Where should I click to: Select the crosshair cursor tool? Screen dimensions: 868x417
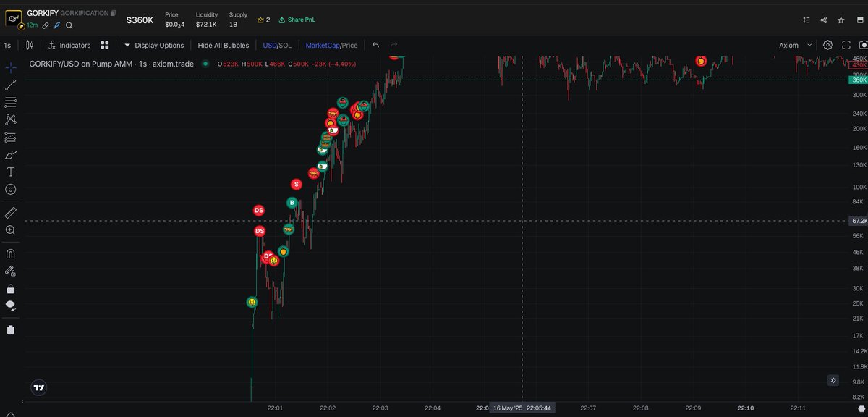(x=11, y=67)
